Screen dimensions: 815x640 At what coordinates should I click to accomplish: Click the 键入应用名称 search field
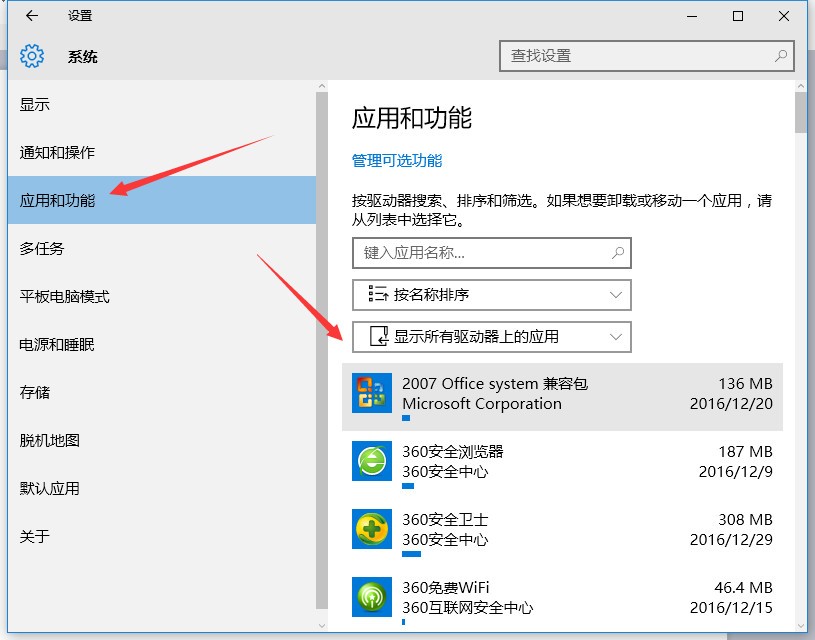[492, 253]
